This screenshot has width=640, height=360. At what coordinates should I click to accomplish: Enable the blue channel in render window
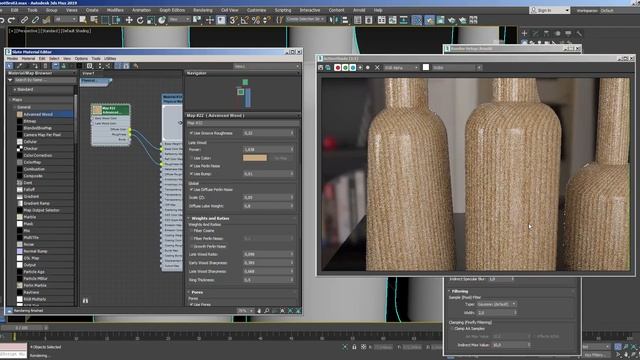coord(353,67)
